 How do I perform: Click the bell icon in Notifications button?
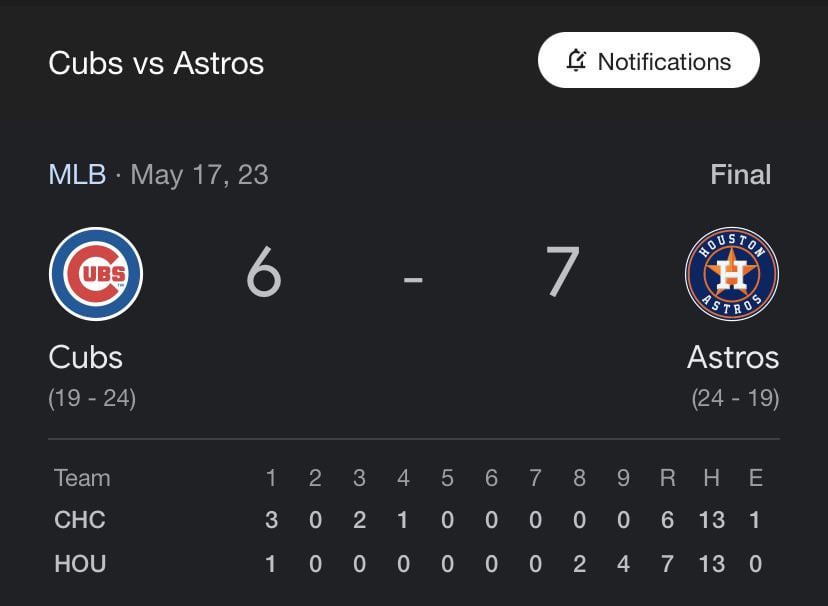tap(576, 61)
